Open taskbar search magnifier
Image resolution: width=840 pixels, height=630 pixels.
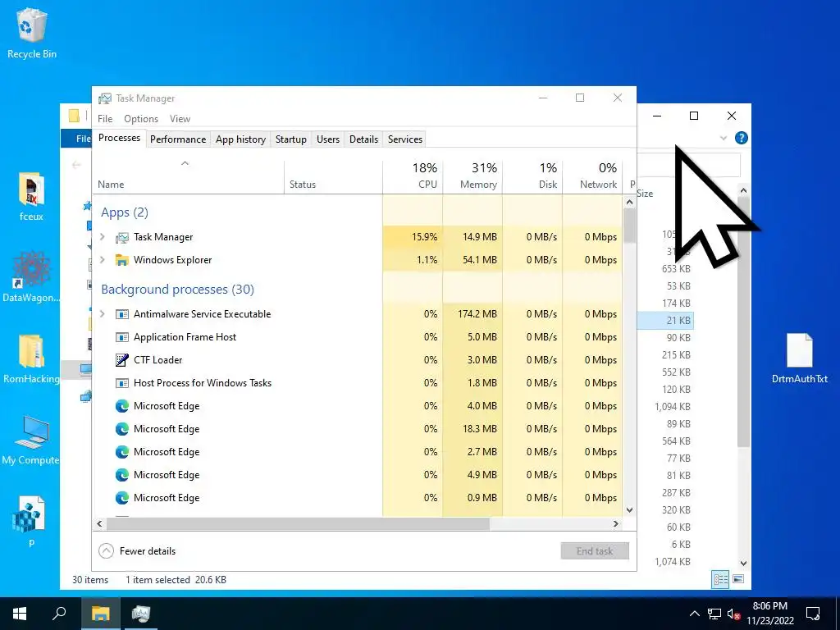tap(59, 614)
